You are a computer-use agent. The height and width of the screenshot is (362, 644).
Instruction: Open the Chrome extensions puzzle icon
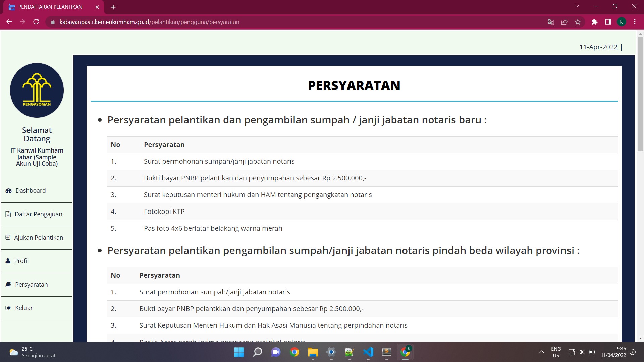594,22
